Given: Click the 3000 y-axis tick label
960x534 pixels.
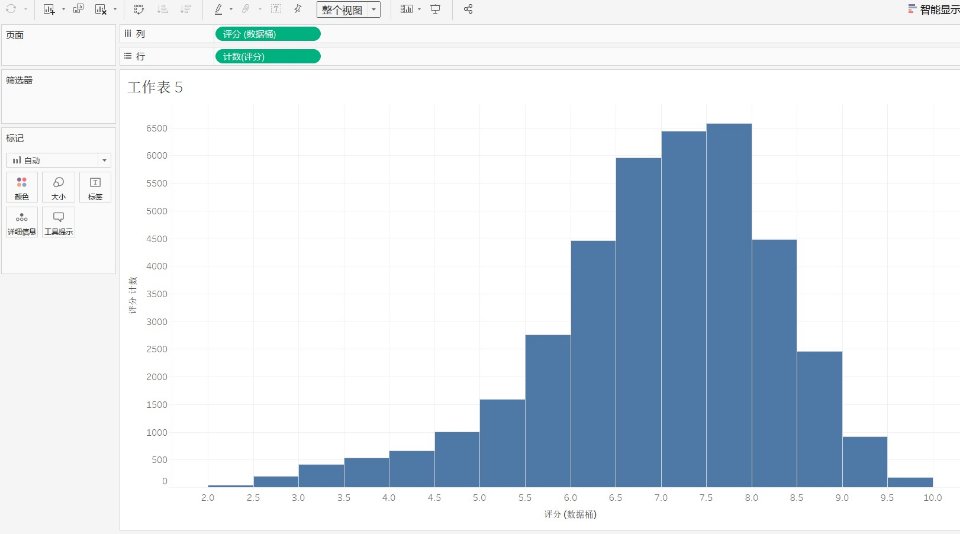Looking at the screenshot, I should (x=157, y=322).
